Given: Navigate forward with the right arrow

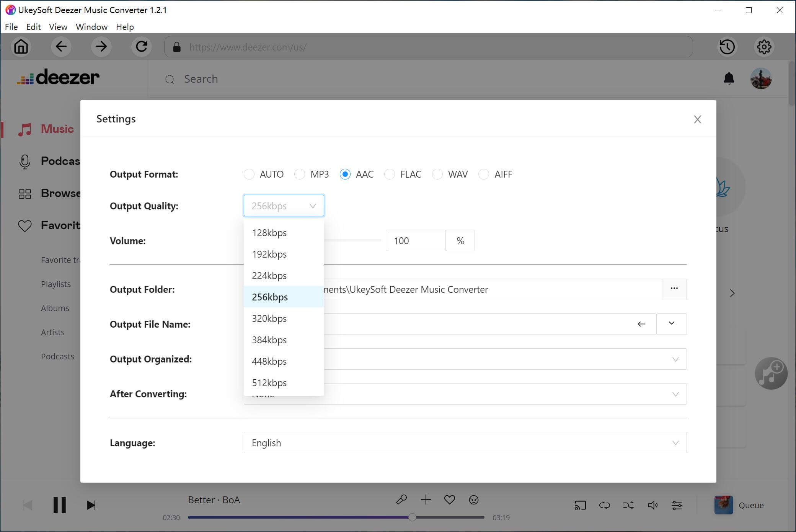Looking at the screenshot, I should [x=101, y=47].
